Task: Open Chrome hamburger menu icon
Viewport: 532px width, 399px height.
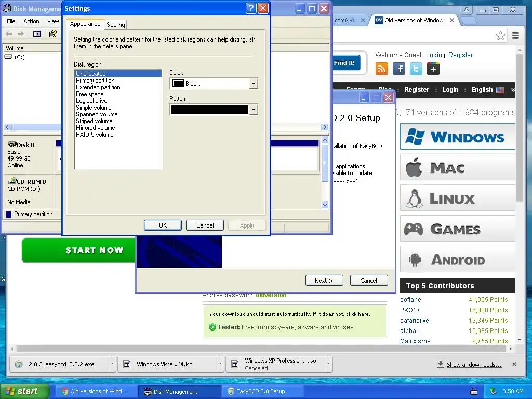Action: click(x=516, y=36)
